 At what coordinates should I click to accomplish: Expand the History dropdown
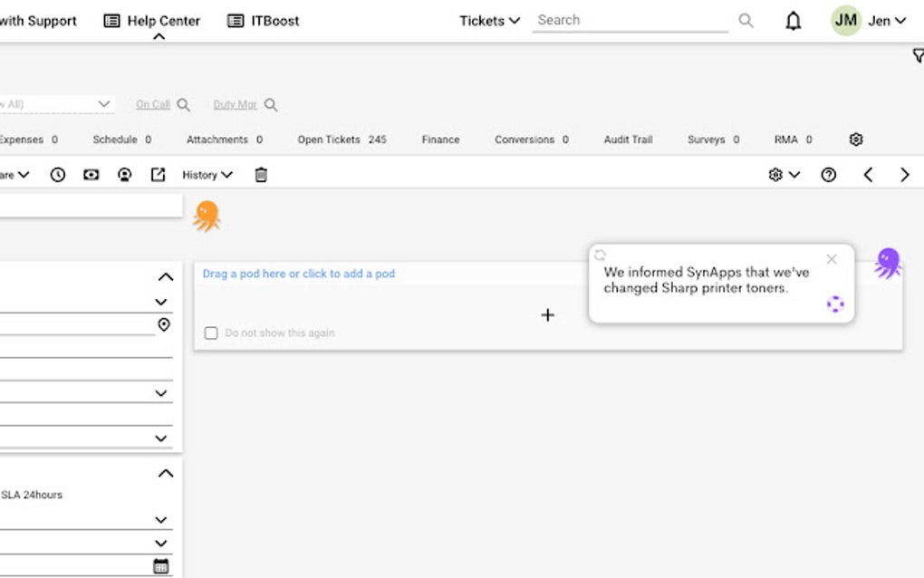pos(207,175)
